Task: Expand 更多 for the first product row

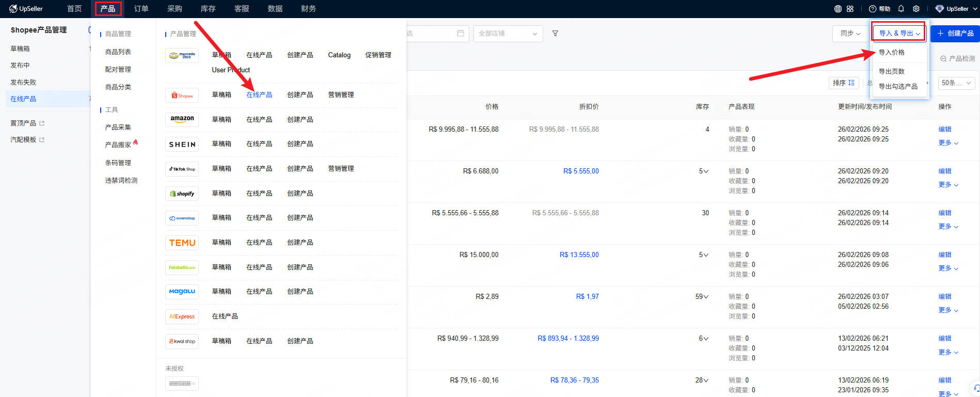Action: 948,143
